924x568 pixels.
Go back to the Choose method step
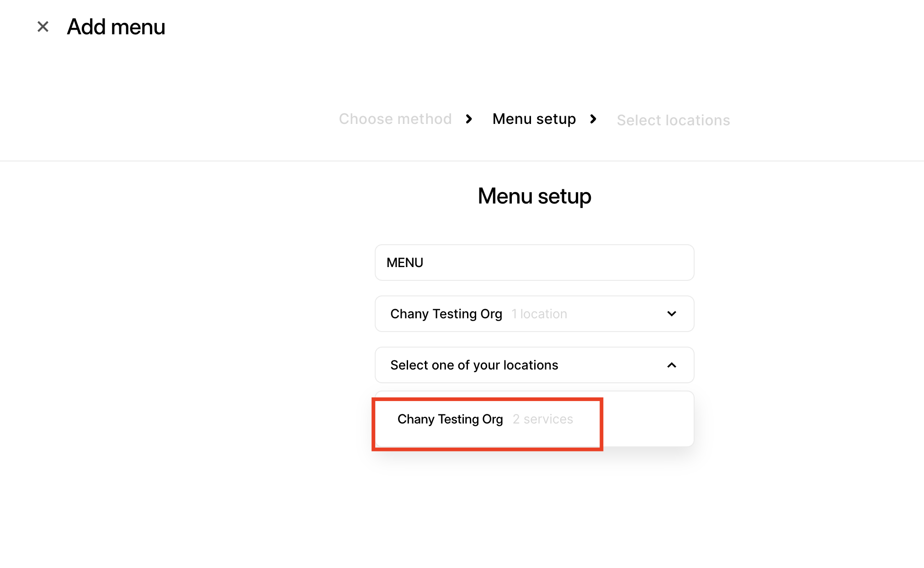(395, 119)
